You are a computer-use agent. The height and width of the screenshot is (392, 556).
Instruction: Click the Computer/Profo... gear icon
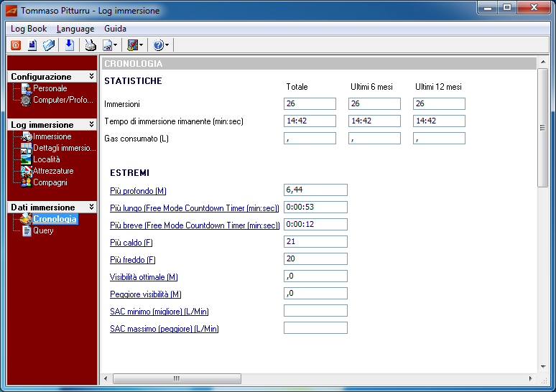(26, 101)
